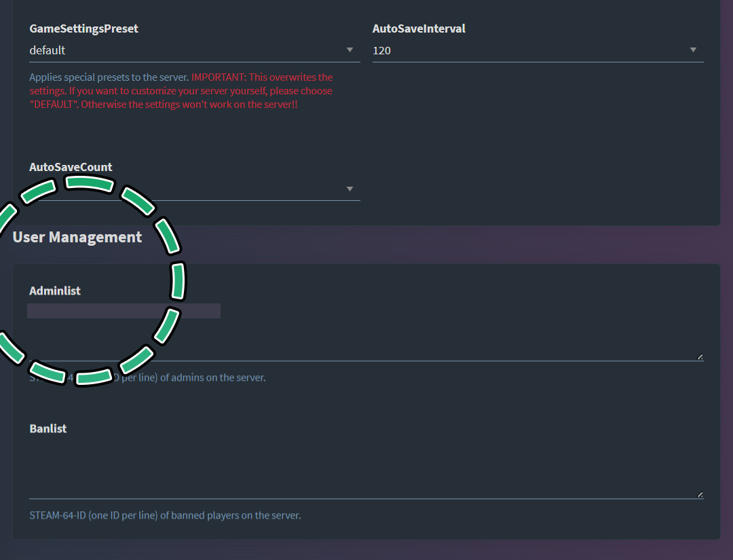
Task: Click the GameSettingsPreset field label
Action: tap(83, 29)
